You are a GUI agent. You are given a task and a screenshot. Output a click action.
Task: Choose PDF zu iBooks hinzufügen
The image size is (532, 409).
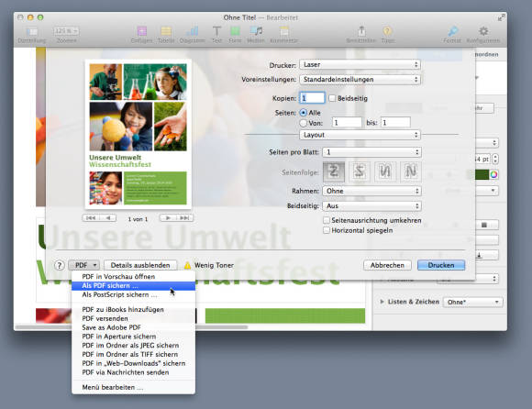pyautogui.click(x=133, y=309)
